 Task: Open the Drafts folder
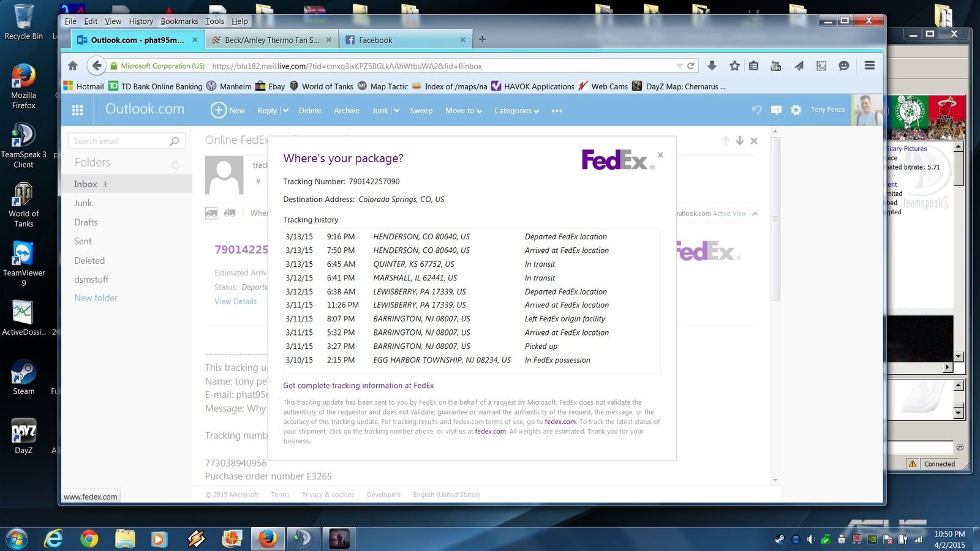pos(86,222)
